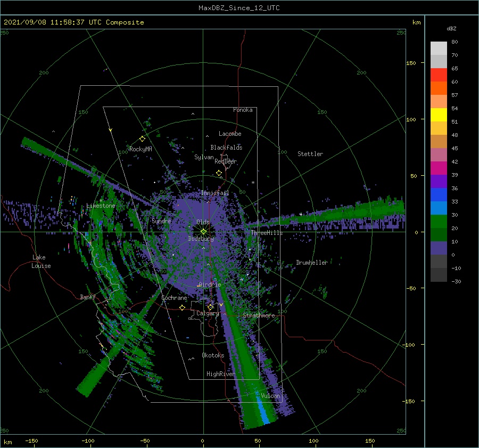
Task: Select the yellow radar-site diamond between Olds and Didsbury
Action: pos(203,232)
